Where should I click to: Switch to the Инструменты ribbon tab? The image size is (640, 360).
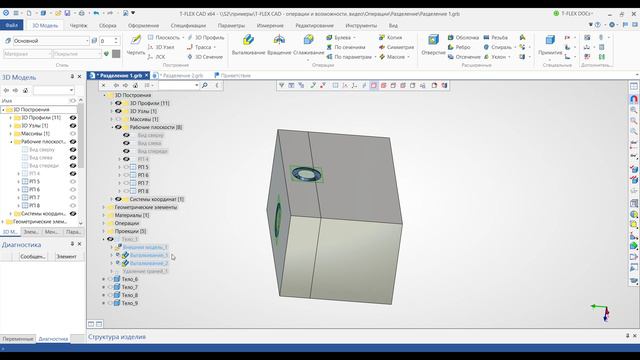(x=361, y=25)
